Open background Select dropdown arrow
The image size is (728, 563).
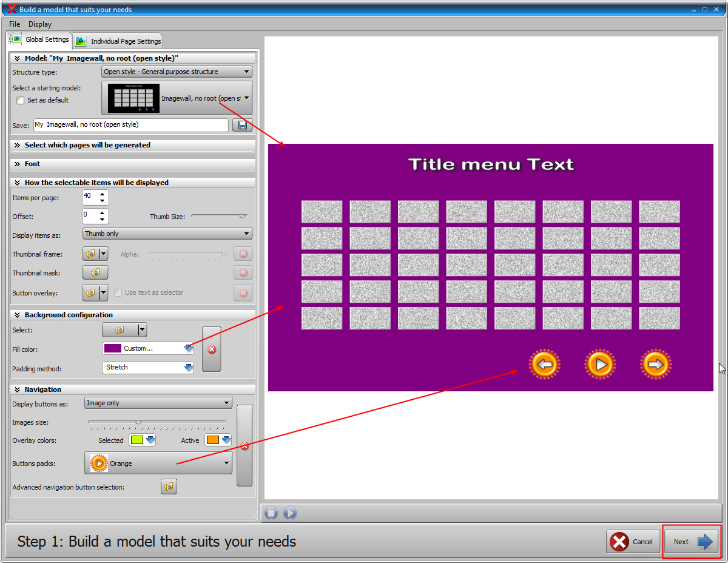(x=143, y=330)
